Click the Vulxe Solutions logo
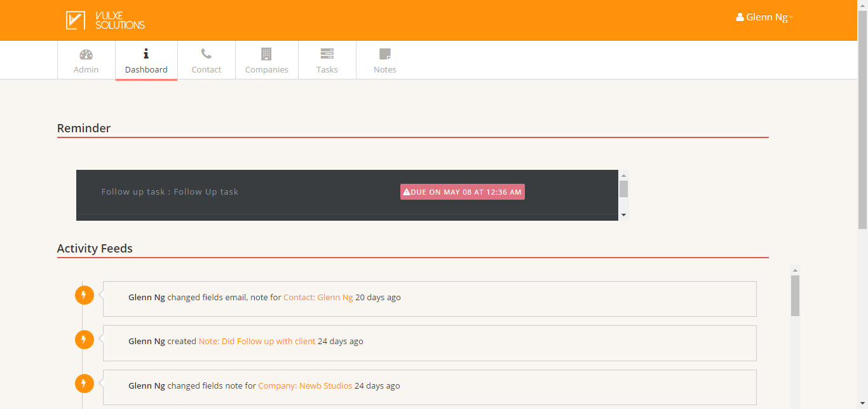 click(x=105, y=20)
